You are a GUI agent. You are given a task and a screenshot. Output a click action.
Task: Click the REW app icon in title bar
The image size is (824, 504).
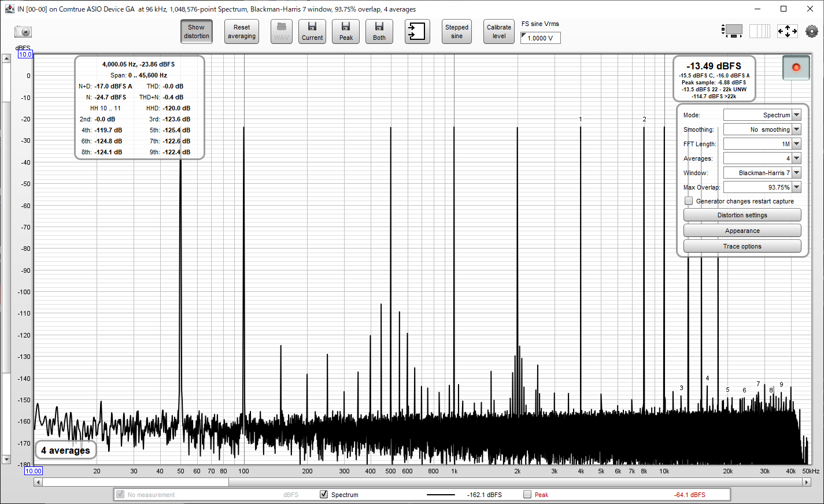pyautogui.click(x=9, y=9)
